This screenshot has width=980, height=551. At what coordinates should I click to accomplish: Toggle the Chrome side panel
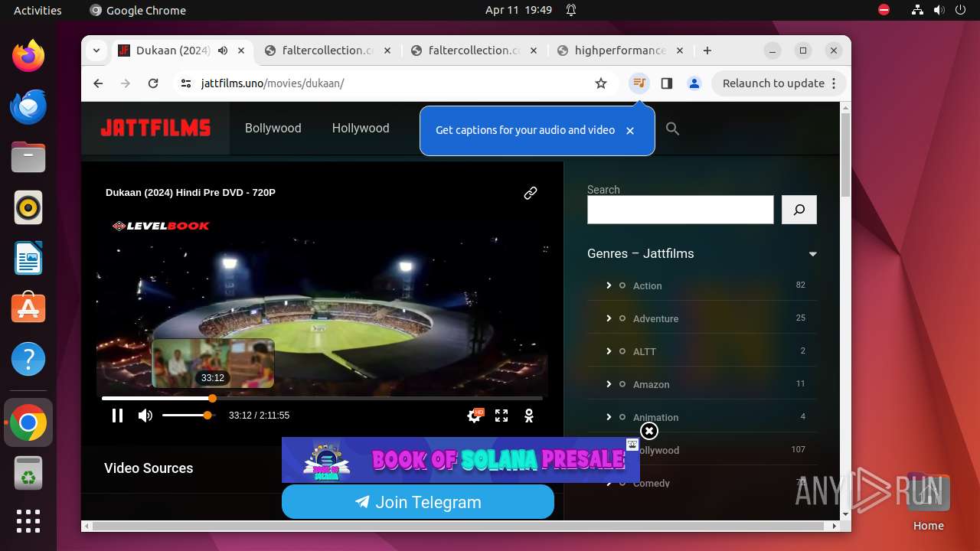667,83
